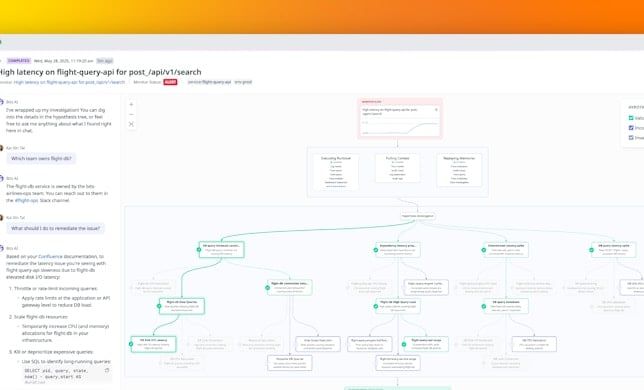This screenshot has height=390, width=644.
Task: Click the green check on DB query timeouts node
Action: (199, 250)
